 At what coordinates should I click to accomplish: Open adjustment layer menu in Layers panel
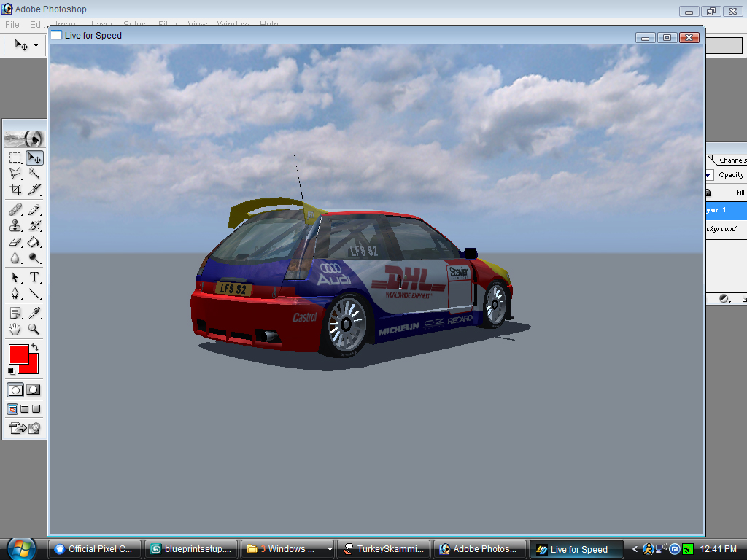[x=724, y=298]
